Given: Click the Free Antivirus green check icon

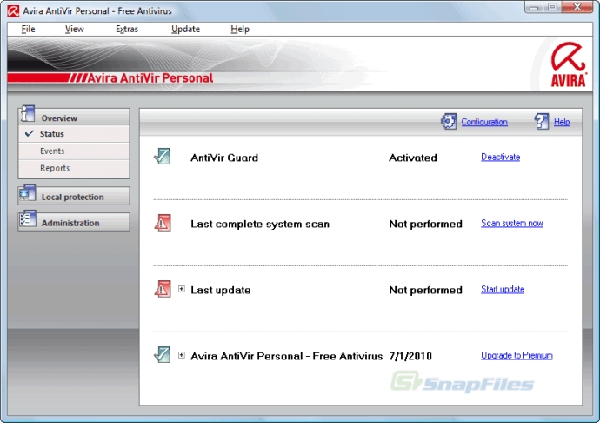Looking at the screenshot, I should pos(162,354).
